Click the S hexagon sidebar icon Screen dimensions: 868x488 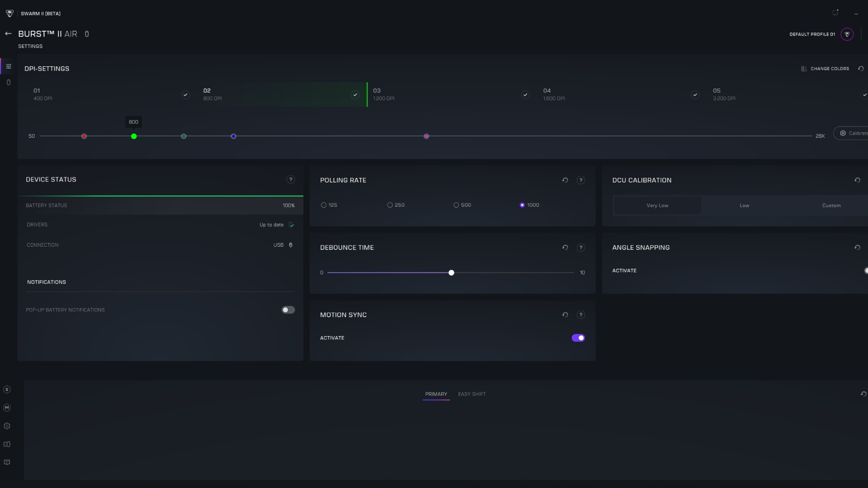[7, 389]
